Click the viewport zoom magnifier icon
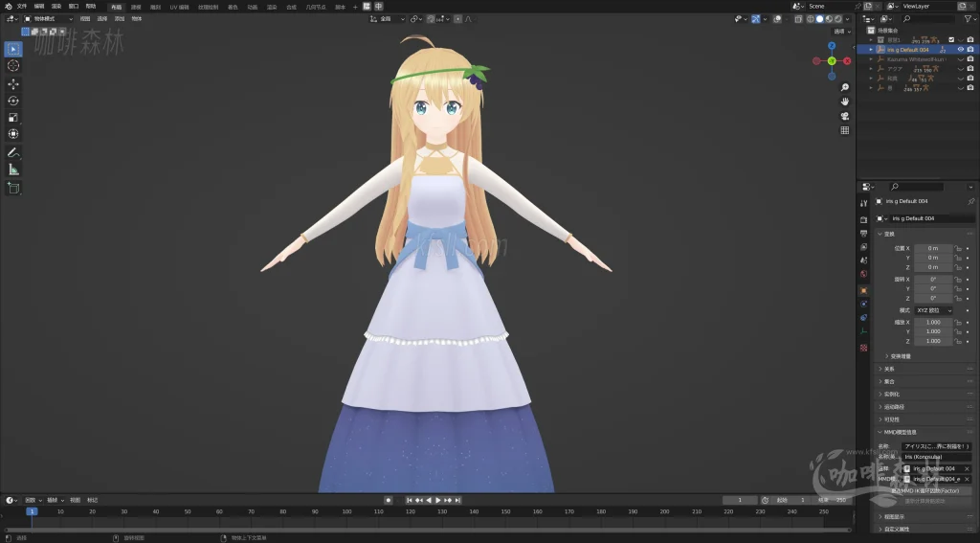Image resolution: width=980 pixels, height=543 pixels. tap(844, 87)
